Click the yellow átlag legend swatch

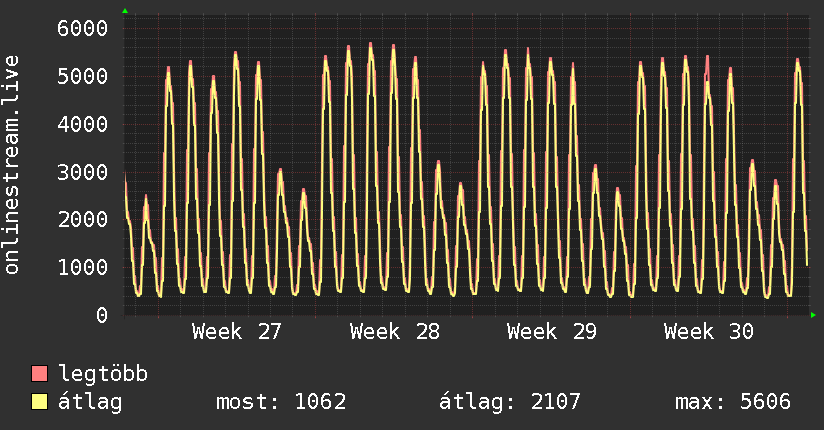(x=39, y=402)
